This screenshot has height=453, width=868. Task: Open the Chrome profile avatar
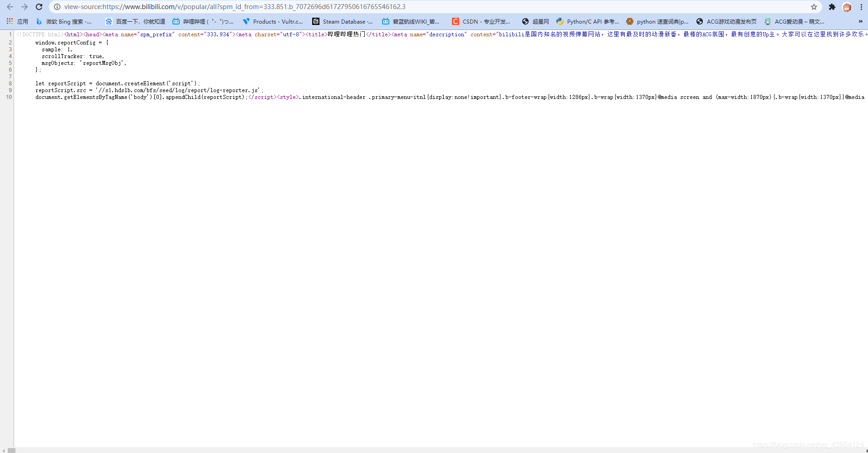click(x=847, y=7)
